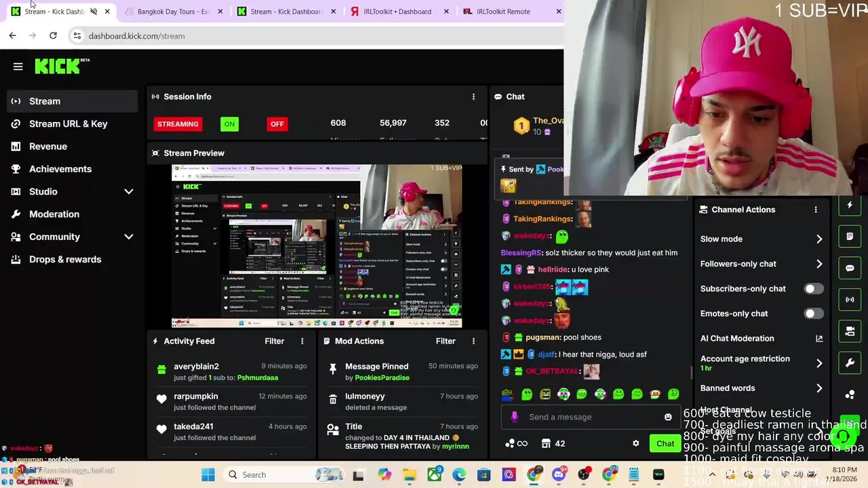Open PookiesParadise link in Mod Actions
Viewport: 868px width, 488px height.
point(382,378)
